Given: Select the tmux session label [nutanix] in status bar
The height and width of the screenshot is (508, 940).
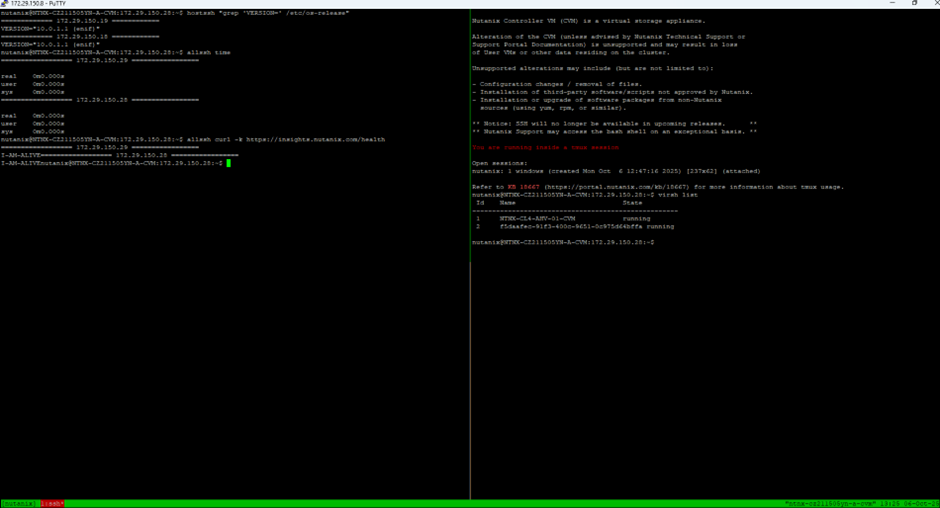Looking at the screenshot, I should point(19,504).
